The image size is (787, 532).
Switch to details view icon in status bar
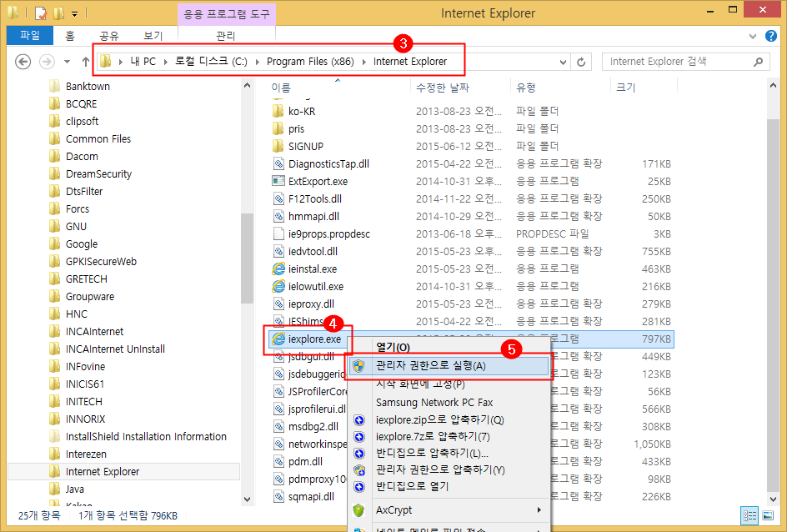point(749,515)
